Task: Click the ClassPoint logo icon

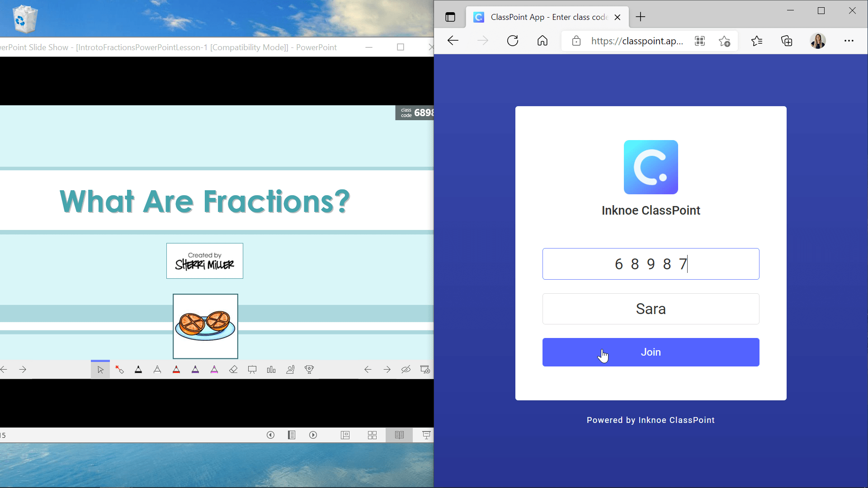Action: (651, 168)
